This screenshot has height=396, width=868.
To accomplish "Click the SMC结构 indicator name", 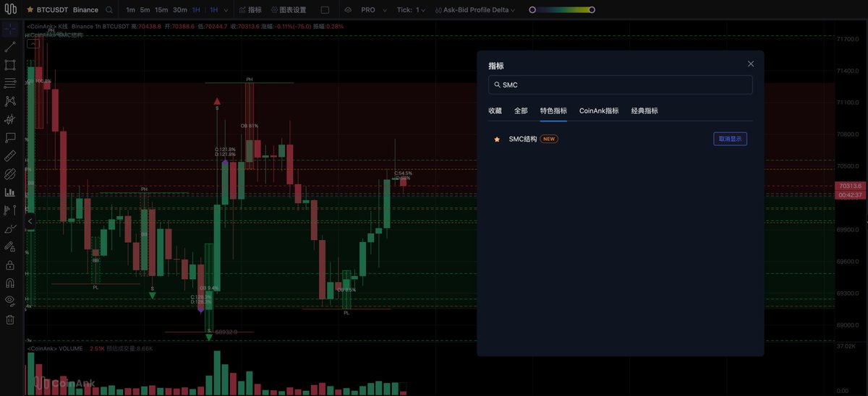I will (x=523, y=139).
